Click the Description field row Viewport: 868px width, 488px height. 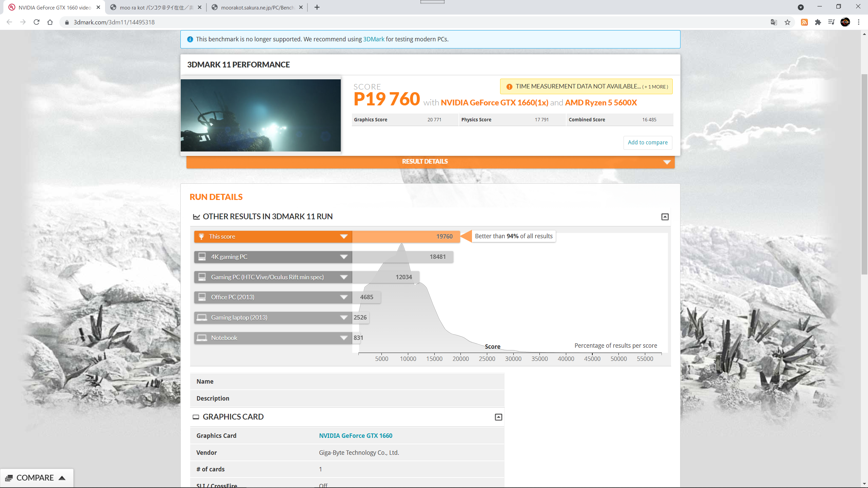pyautogui.click(x=347, y=399)
